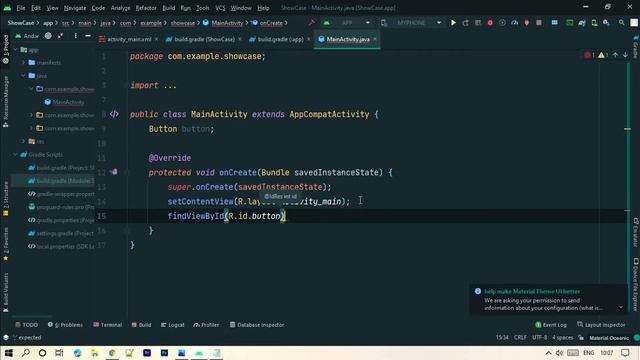Click the Apply Changes and Restart Activity icon
Image resolution: width=640 pixels, height=360 pixels.
click(x=465, y=23)
